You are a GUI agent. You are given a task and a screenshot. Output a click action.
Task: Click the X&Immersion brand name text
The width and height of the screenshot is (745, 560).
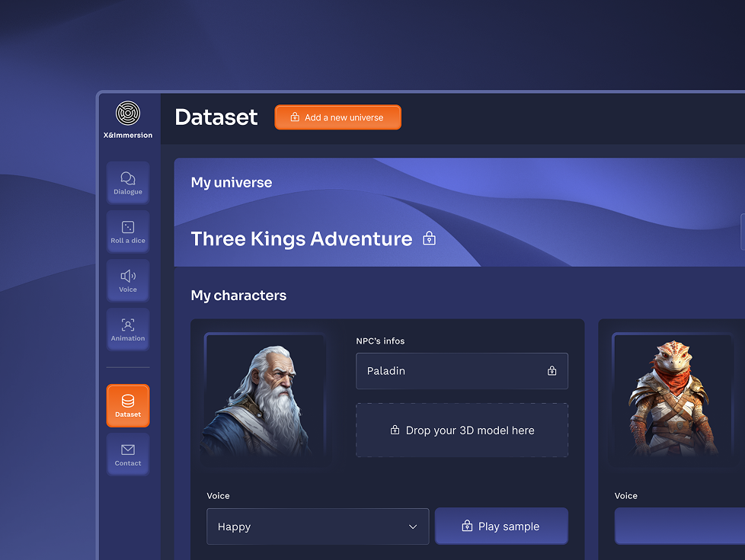point(128,135)
